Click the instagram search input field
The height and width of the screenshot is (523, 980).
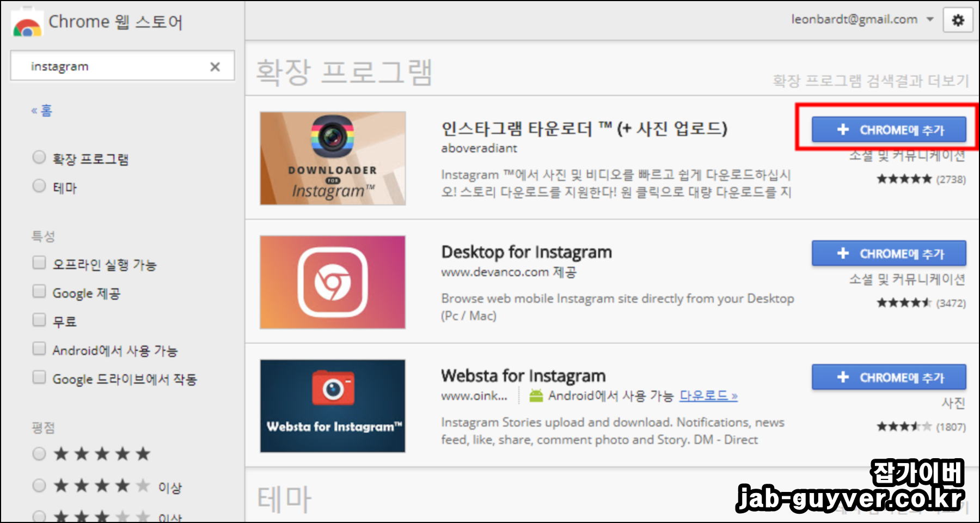pos(122,66)
